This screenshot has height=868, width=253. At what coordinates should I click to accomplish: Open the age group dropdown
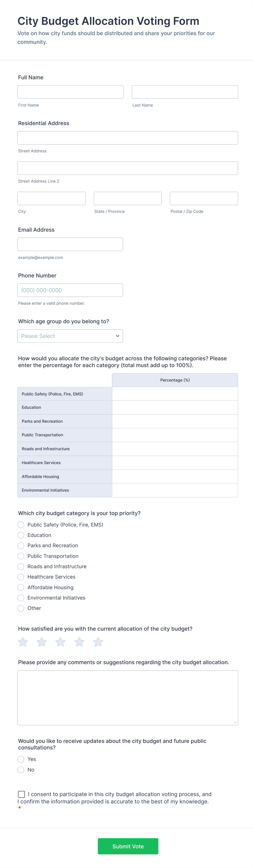click(70, 336)
